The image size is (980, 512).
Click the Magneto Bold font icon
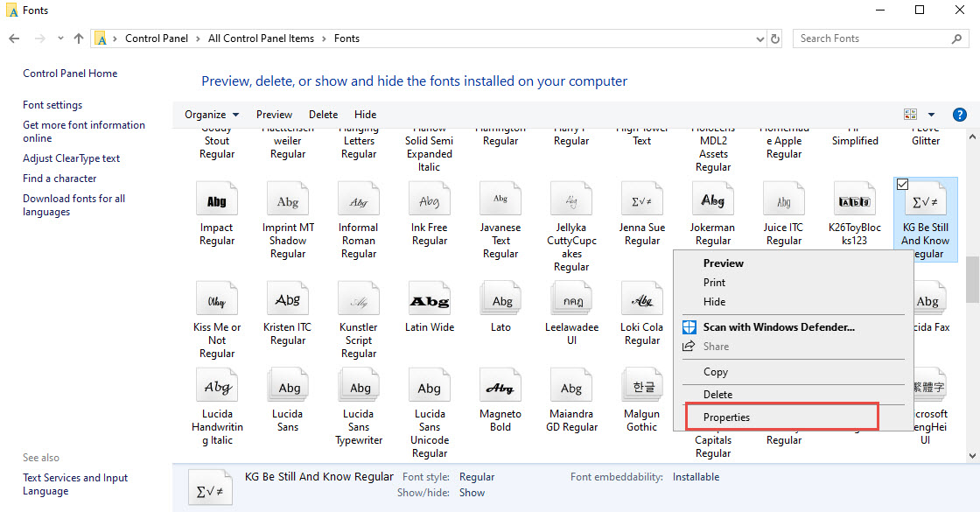click(500, 388)
